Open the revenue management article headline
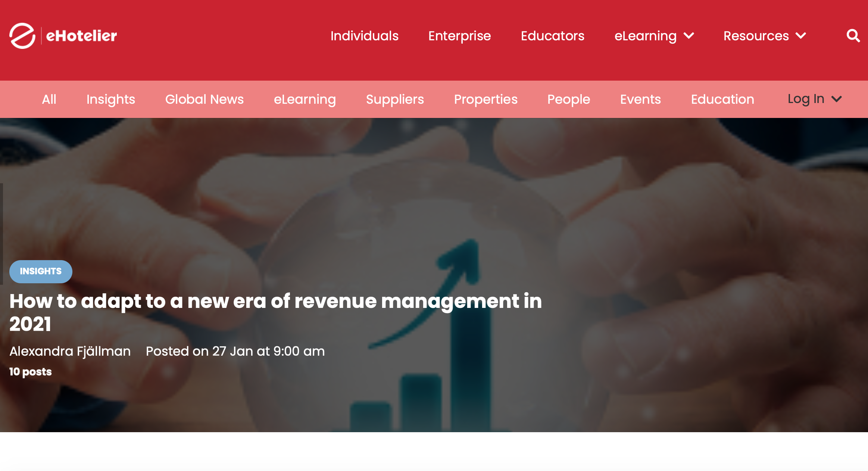The image size is (868, 471). pyautogui.click(x=276, y=312)
